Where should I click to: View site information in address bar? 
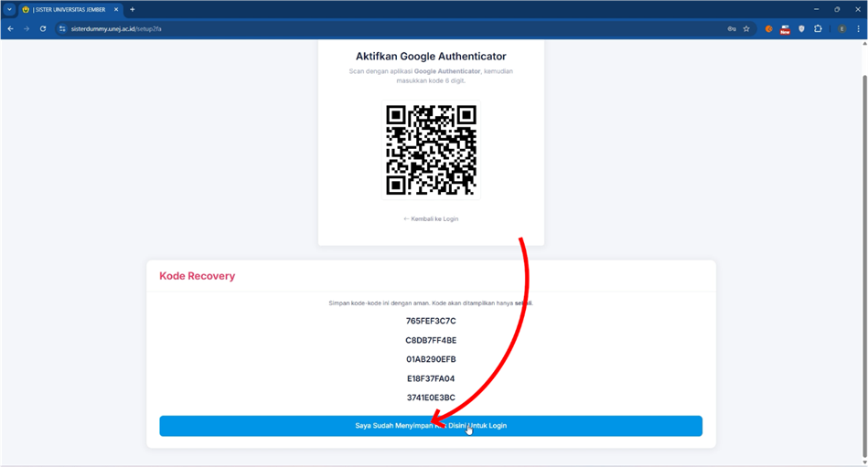pyautogui.click(x=62, y=28)
